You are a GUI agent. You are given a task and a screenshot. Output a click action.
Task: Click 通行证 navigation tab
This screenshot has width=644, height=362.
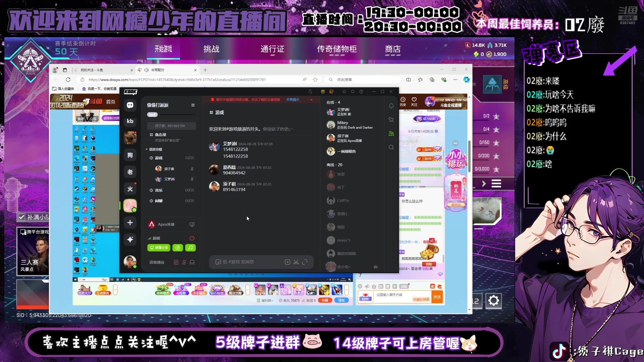[272, 49]
